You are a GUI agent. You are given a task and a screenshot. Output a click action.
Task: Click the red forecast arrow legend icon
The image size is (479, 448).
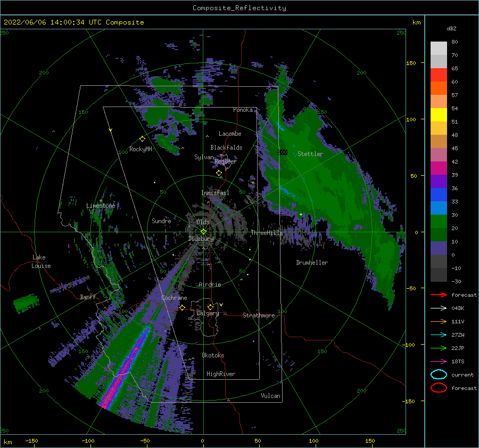click(x=439, y=295)
